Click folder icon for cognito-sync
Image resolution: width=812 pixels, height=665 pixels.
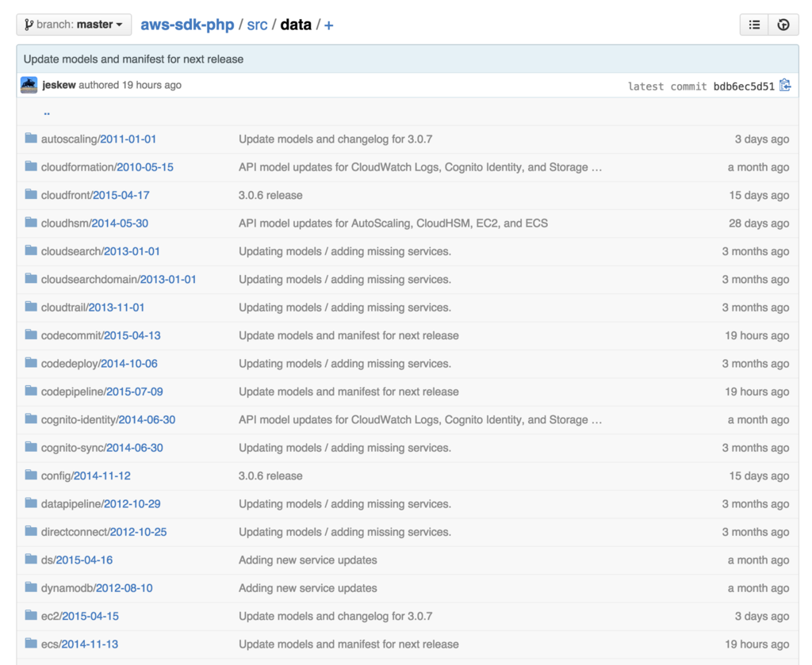pos(31,446)
